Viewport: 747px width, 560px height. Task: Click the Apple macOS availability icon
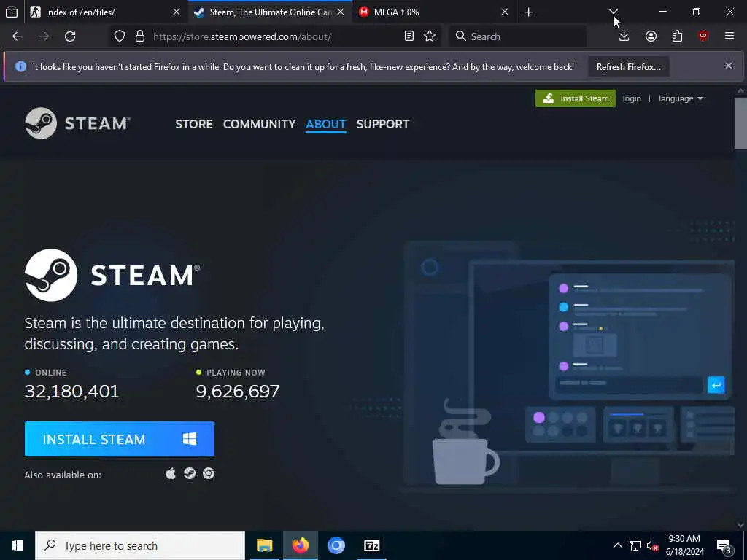[171, 473]
